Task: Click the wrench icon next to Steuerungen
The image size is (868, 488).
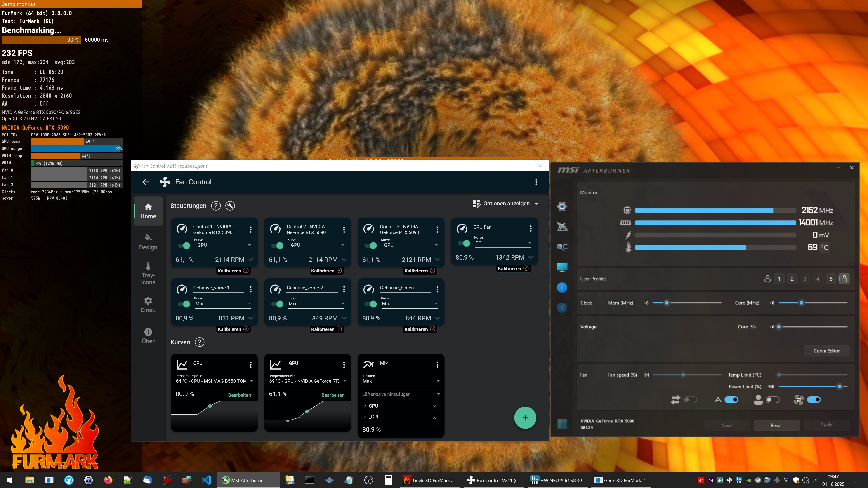Action: 230,206
